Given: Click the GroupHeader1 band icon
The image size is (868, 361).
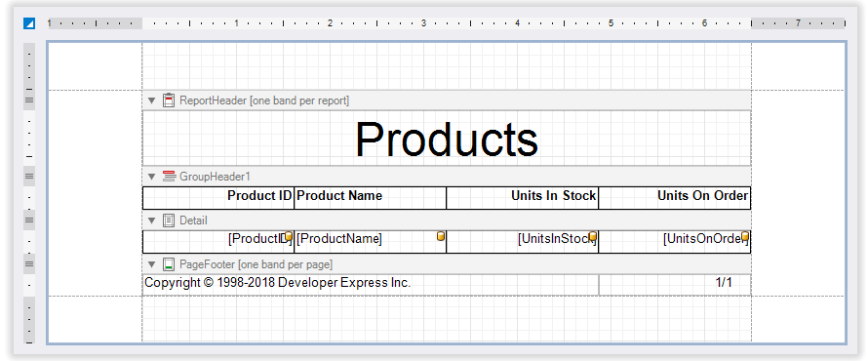Looking at the screenshot, I should tap(169, 177).
